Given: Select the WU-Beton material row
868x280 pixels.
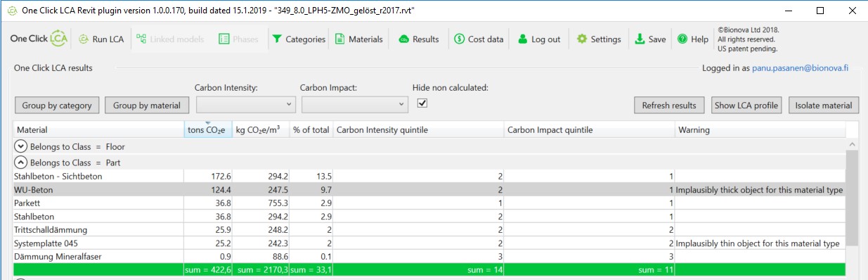Looking at the screenshot, I should (x=429, y=190).
